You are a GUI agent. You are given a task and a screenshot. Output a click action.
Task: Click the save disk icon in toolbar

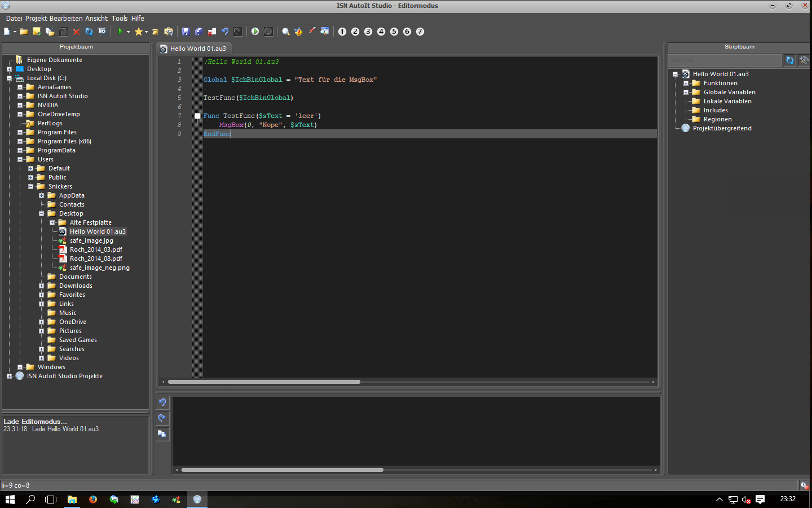pyautogui.click(x=186, y=32)
